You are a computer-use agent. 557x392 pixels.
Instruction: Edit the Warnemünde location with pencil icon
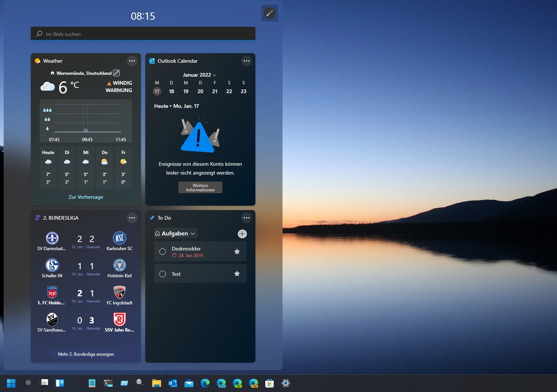(116, 73)
